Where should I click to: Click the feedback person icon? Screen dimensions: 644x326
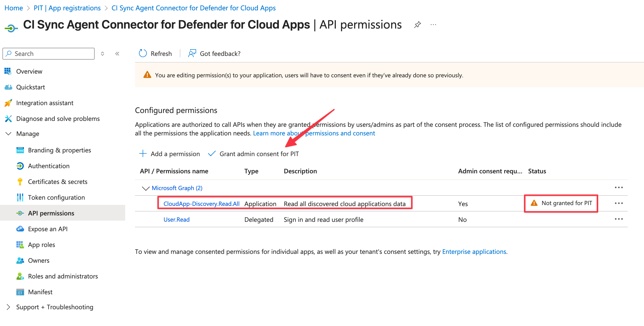click(192, 53)
